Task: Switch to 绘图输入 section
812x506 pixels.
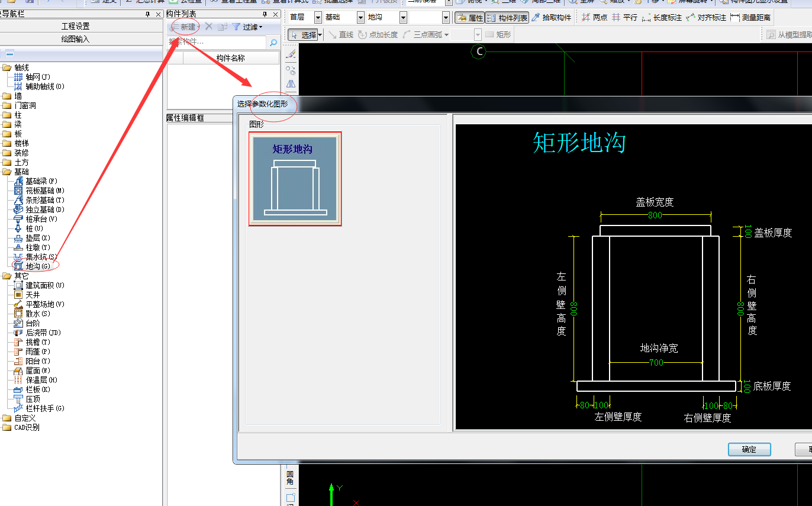Action: 81,39
